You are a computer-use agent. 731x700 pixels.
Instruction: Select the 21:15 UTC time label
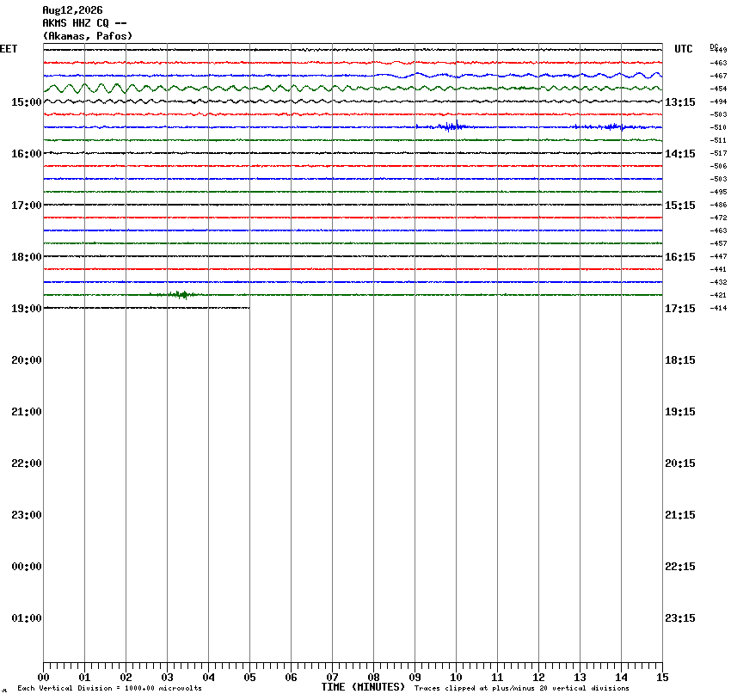(679, 515)
